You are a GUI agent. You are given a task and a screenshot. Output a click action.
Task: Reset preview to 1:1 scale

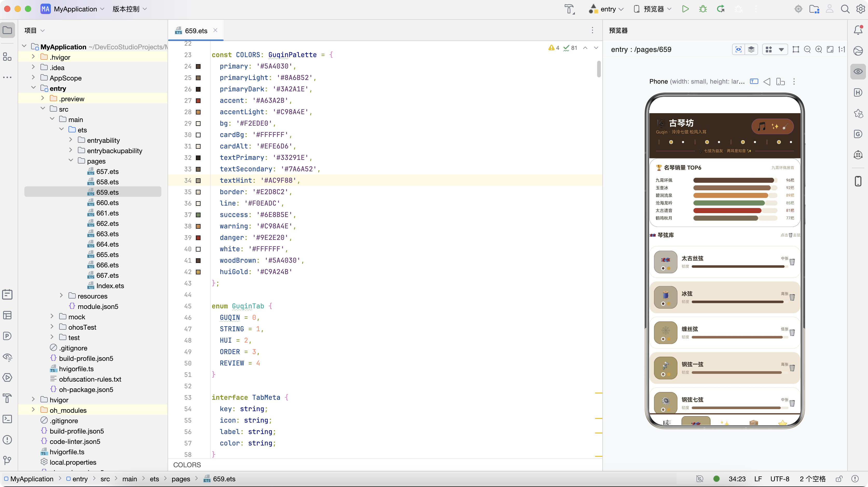842,50
